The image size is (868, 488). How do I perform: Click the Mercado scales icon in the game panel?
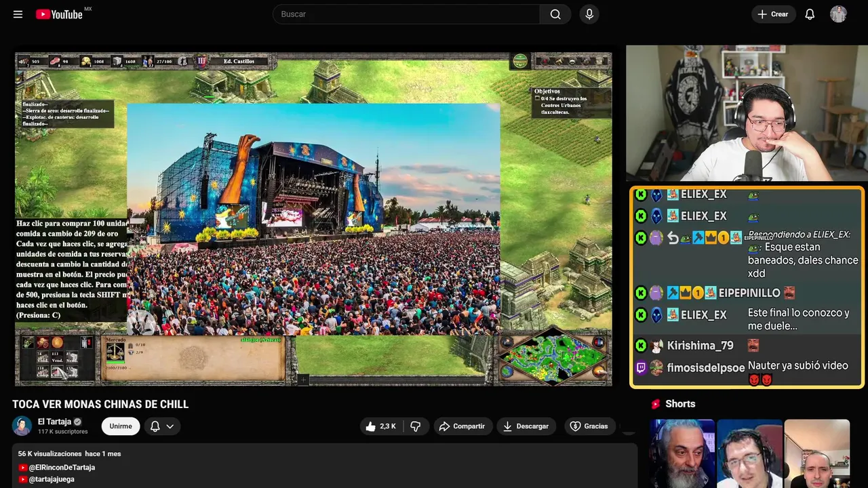point(115,350)
